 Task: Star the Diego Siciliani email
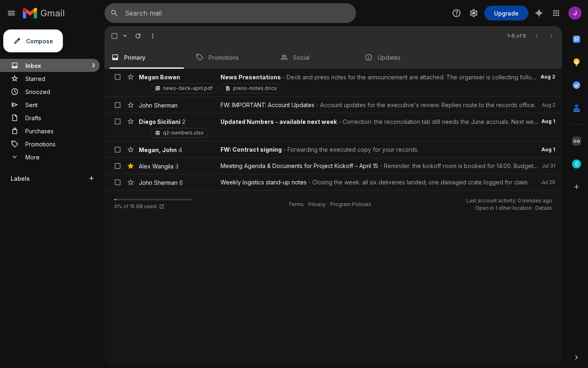(131, 121)
